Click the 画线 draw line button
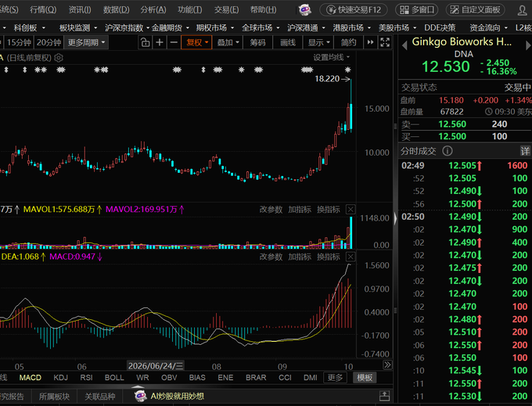The width and height of the screenshot is (532, 406). [288, 43]
